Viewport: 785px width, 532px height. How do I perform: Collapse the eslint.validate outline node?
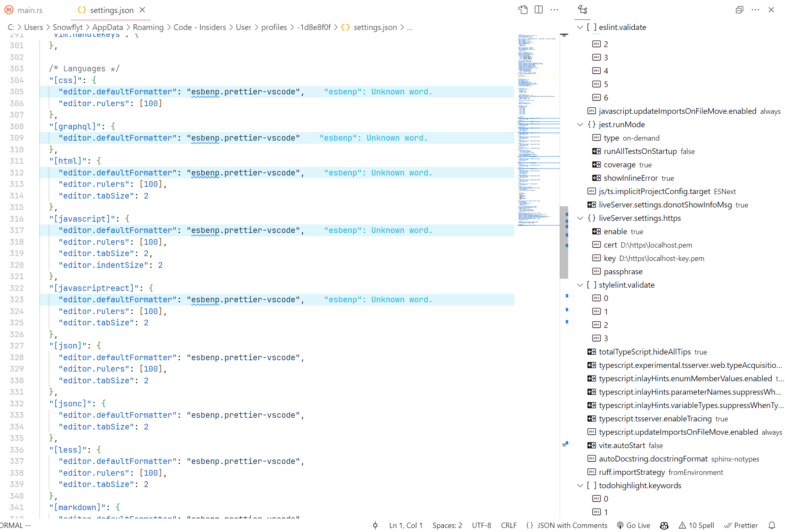tap(580, 27)
